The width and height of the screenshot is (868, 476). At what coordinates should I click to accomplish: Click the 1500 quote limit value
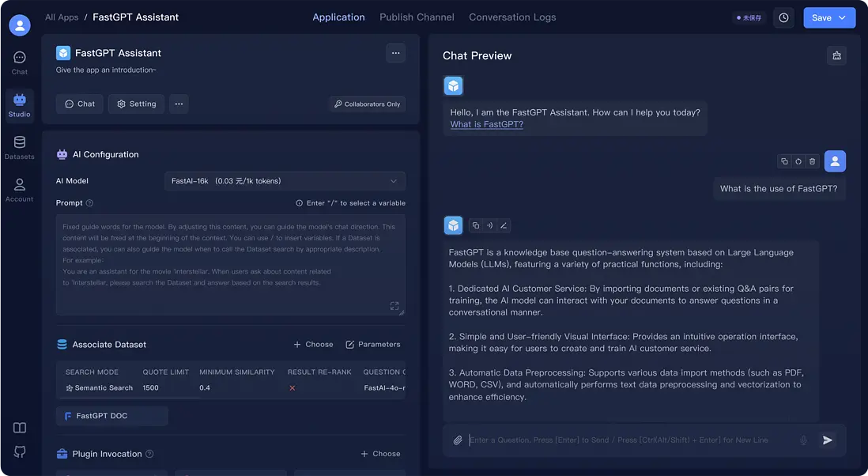(x=150, y=388)
